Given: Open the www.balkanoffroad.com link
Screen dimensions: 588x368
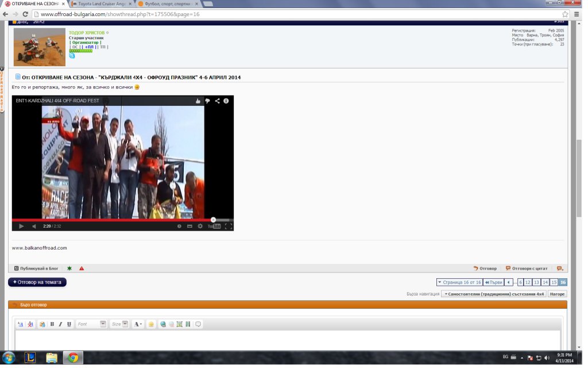Looking at the screenshot, I should coord(40,248).
